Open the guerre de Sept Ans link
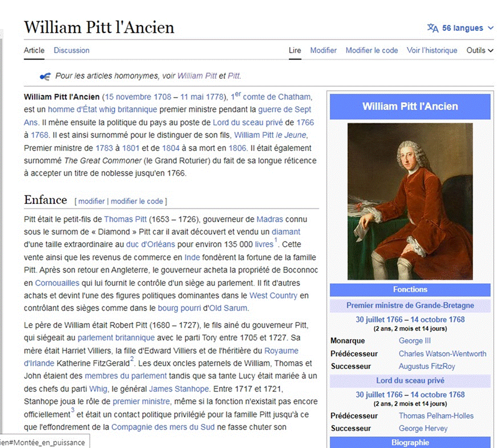498x448 pixels. point(284,110)
